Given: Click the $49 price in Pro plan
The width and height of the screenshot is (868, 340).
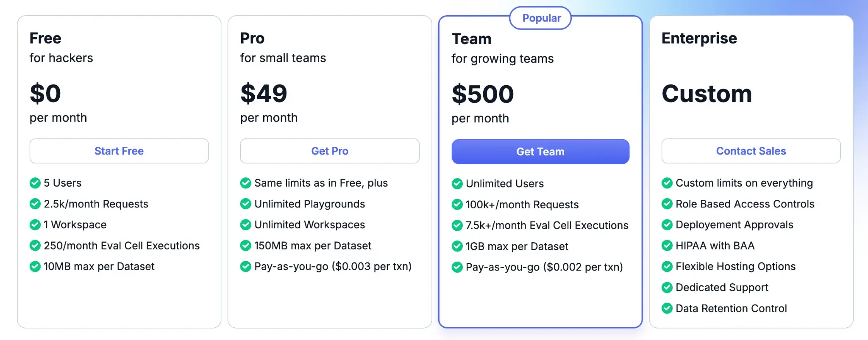Looking at the screenshot, I should pyautogui.click(x=264, y=94).
